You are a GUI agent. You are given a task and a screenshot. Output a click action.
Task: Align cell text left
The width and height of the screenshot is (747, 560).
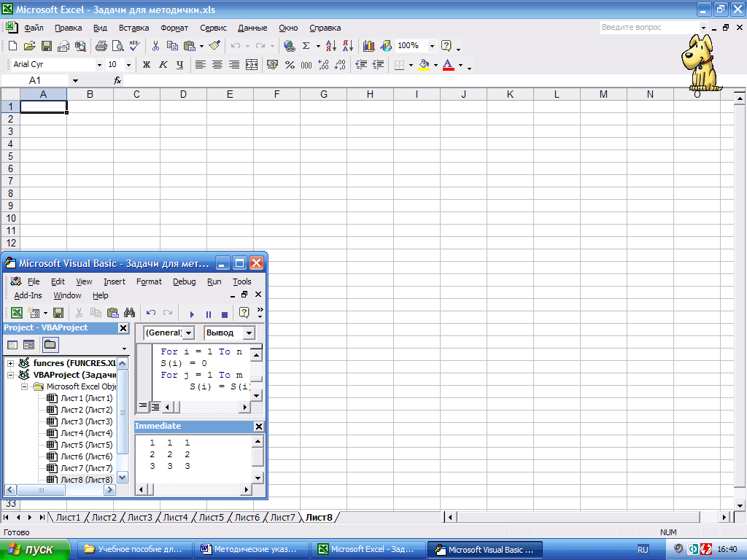[x=201, y=65]
